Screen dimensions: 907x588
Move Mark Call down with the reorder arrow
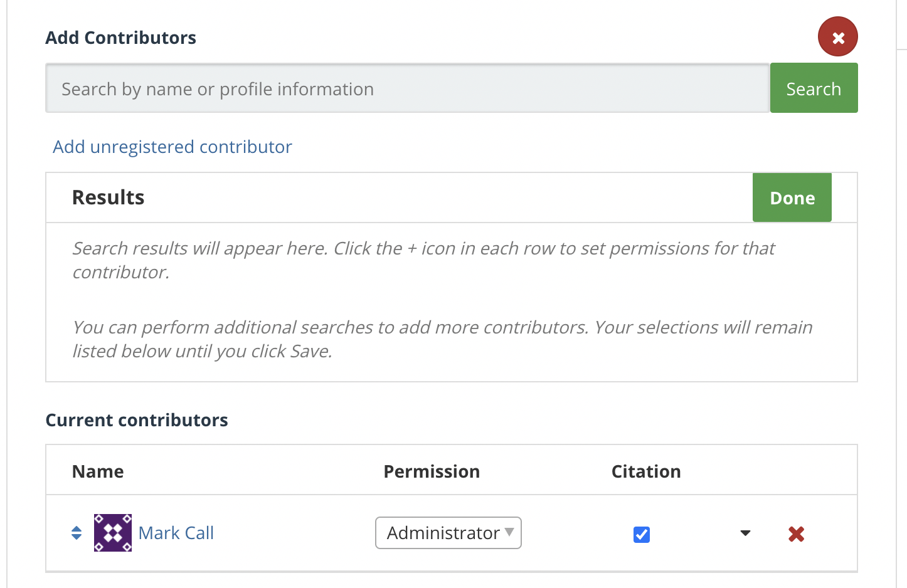(77, 537)
